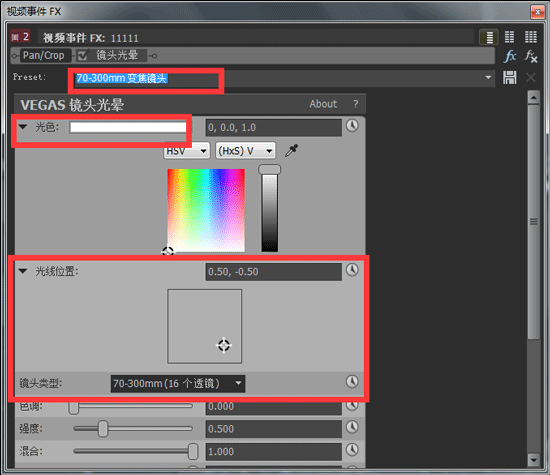Toggle the 镜头光晕 effect checkbox
The image size is (550, 475).
(82, 55)
